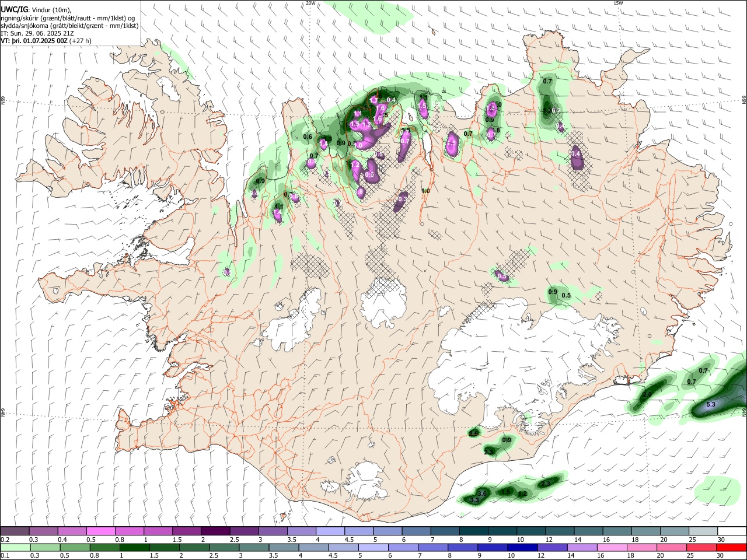Click the violet 12–14 rain legend swatch
This screenshot has width=747, height=560.
(x=551, y=547)
